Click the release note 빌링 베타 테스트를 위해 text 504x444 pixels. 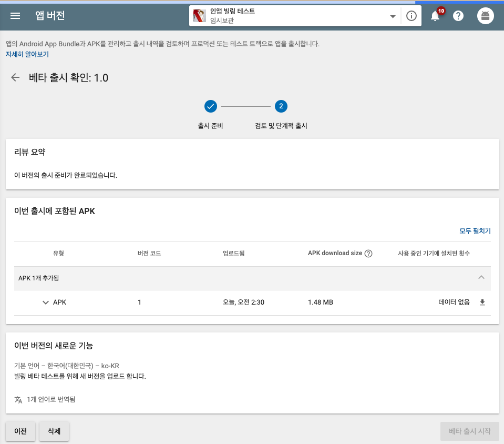pyautogui.click(x=80, y=376)
